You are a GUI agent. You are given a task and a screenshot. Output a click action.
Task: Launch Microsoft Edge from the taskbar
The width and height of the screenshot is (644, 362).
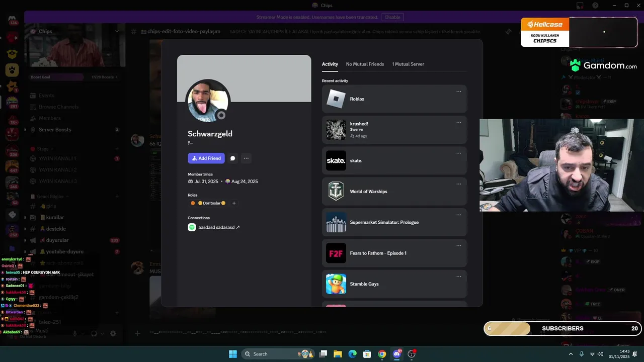[x=353, y=354]
